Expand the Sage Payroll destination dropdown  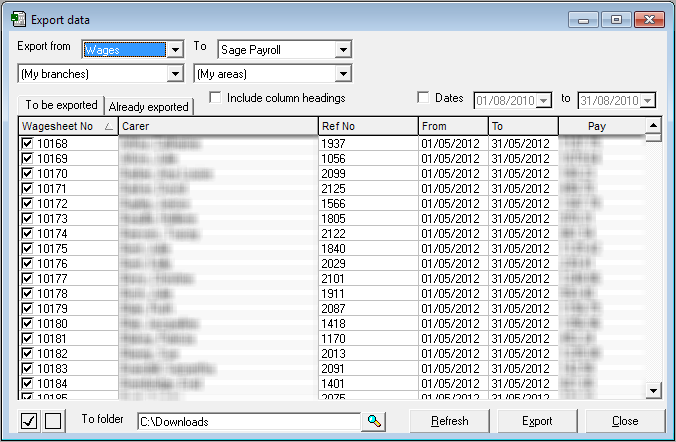coord(343,49)
